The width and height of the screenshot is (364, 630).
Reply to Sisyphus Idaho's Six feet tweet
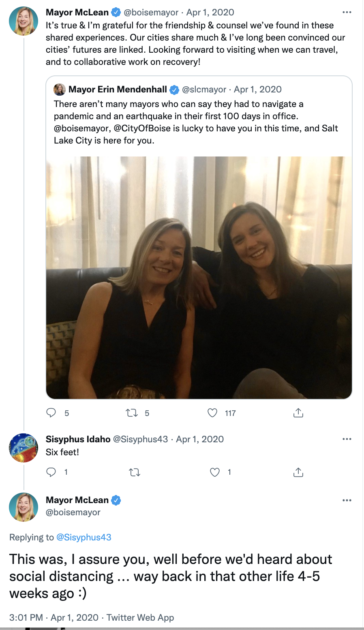51,472
